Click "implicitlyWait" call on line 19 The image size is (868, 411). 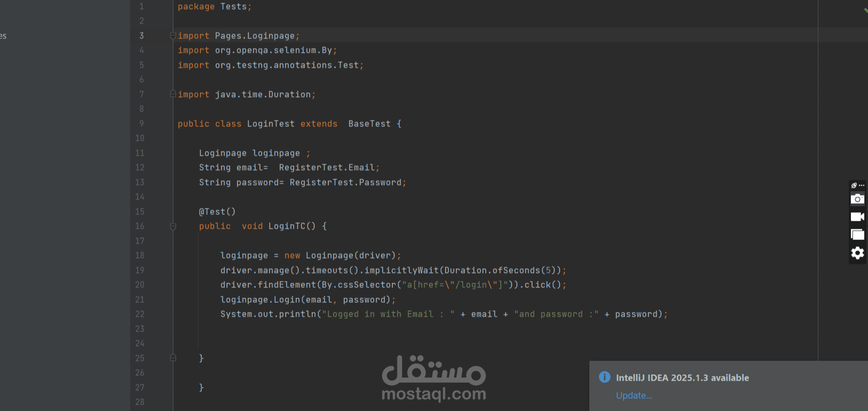[x=402, y=270]
